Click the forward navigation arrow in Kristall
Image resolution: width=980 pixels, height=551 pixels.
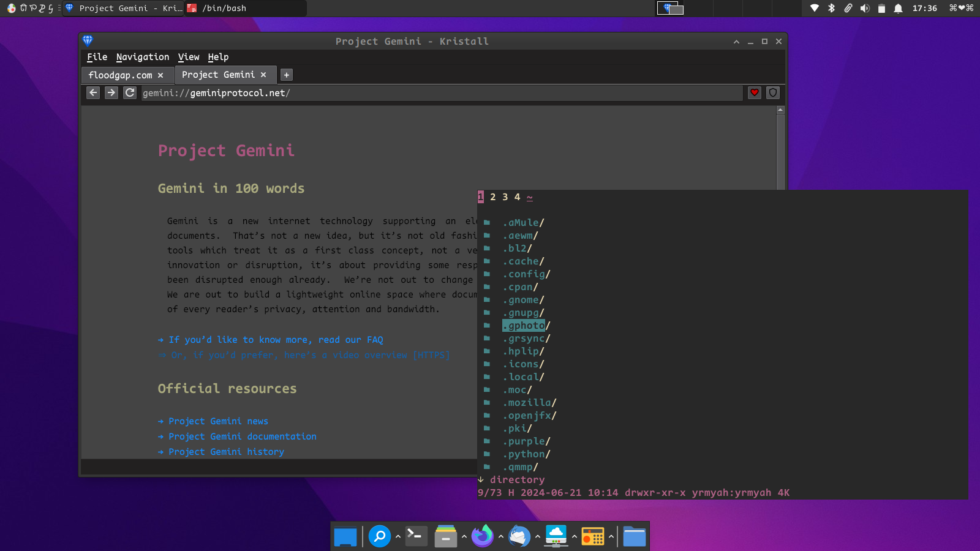[111, 92]
